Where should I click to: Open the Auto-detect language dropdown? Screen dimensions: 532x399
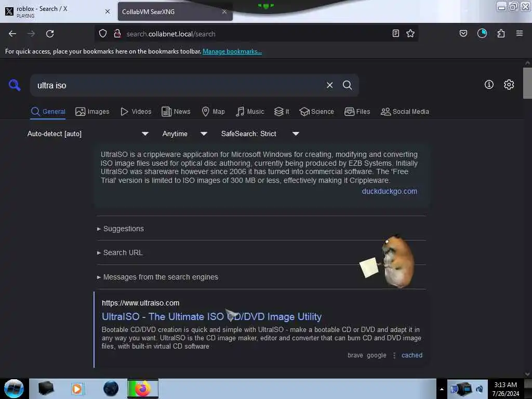88,134
